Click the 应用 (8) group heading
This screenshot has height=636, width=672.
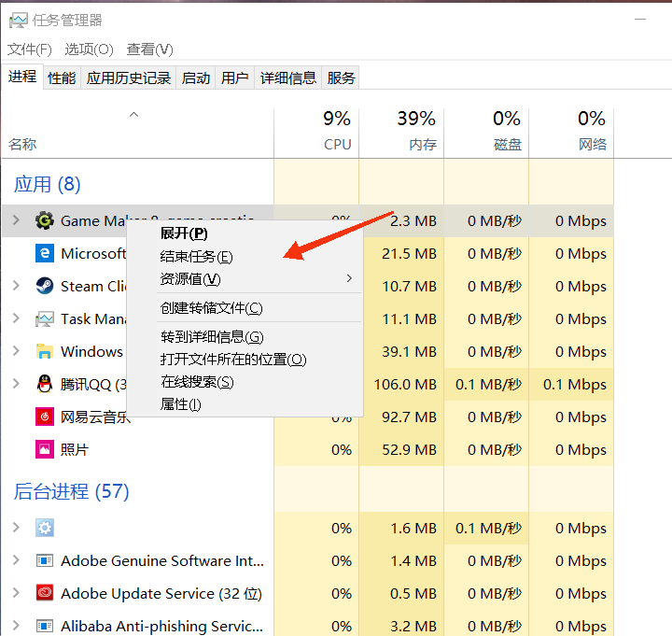coord(48,184)
